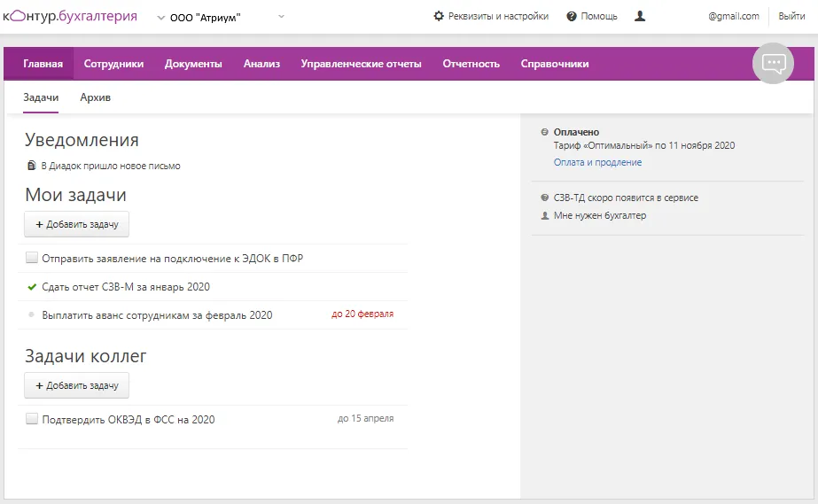
Task: Click Добавить задачу under Мои задачи
Action: coord(77,224)
